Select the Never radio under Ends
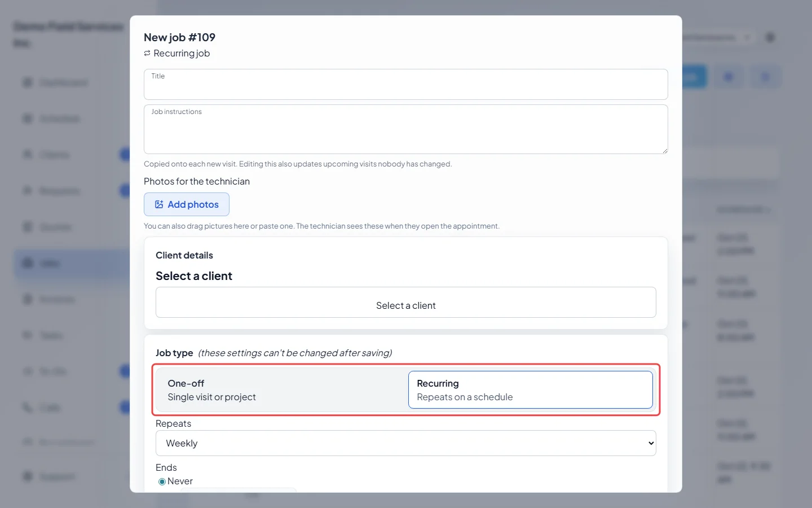The width and height of the screenshot is (812, 508). [x=162, y=481]
